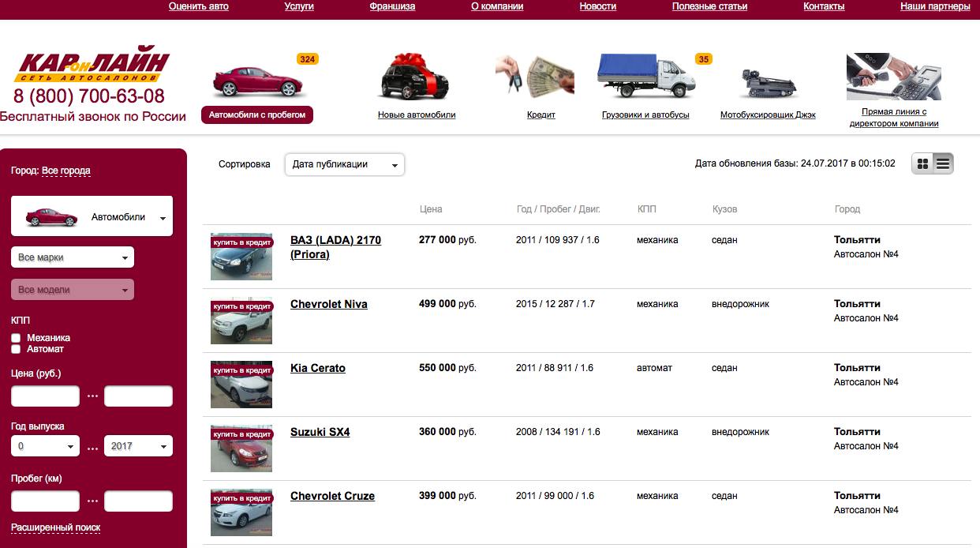This screenshot has width=980, height=548.
Task: Open Оценить авто in top menu
Action: point(199,6)
